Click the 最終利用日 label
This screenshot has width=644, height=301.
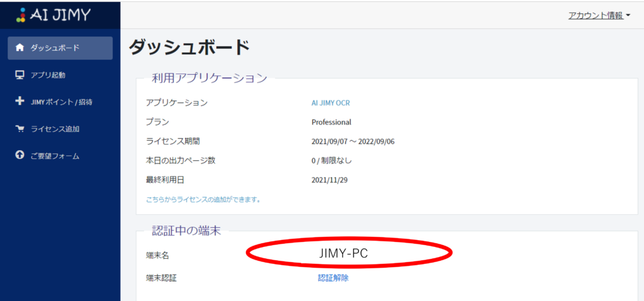165,180
